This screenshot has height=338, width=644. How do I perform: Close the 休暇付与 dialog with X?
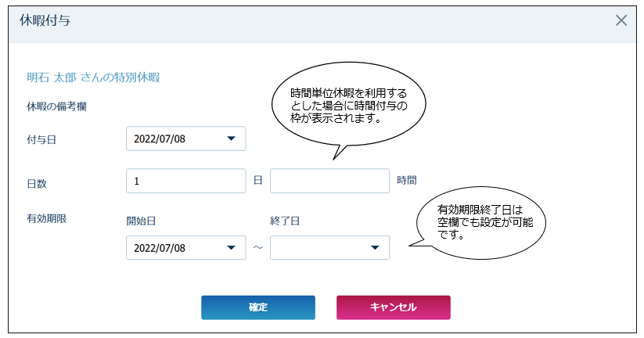coord(621,20)
